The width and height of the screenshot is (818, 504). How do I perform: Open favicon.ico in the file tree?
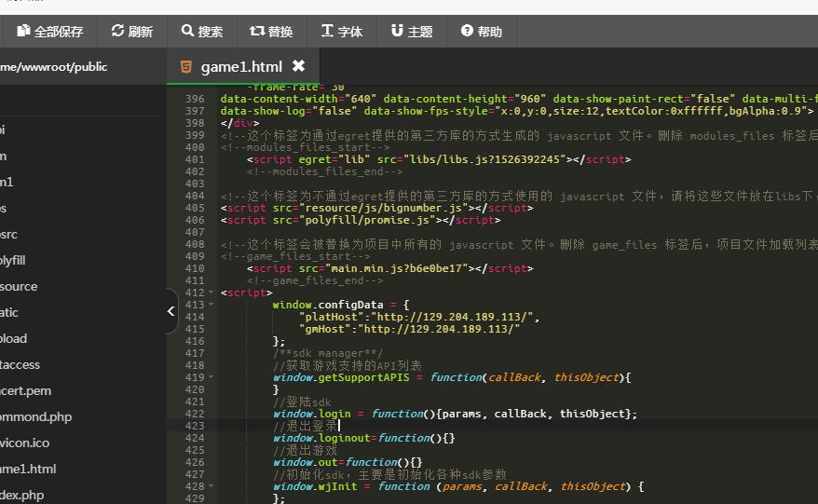click(25, 443)
